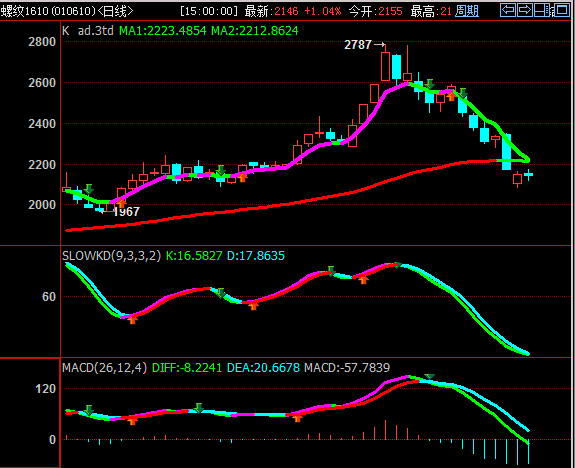The height and width of the screenshot is (468, 575).
Task: Select the contract title 螺纹1610 (010610)
Action: [x=48, y=11]
